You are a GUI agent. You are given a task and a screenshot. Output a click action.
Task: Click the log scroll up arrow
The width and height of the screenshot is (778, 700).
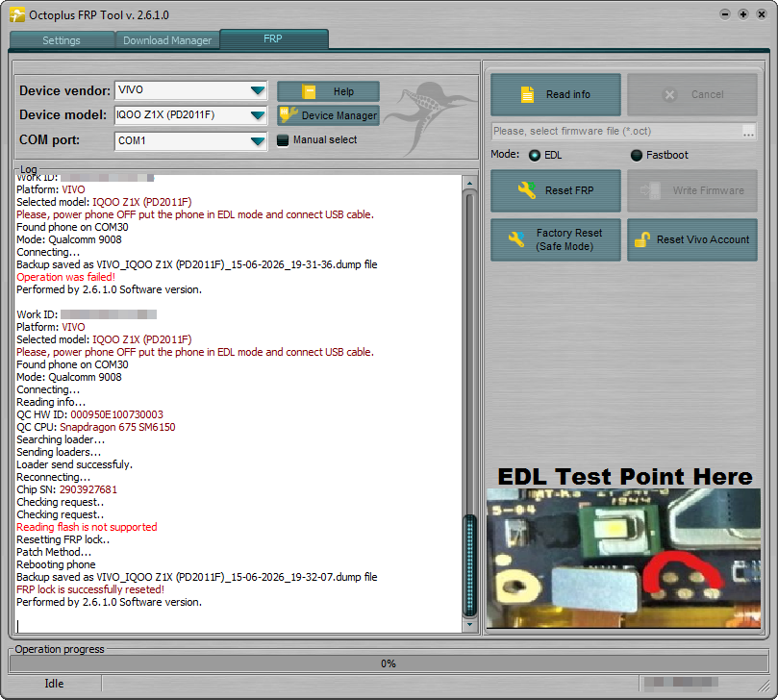click(469, 184)
